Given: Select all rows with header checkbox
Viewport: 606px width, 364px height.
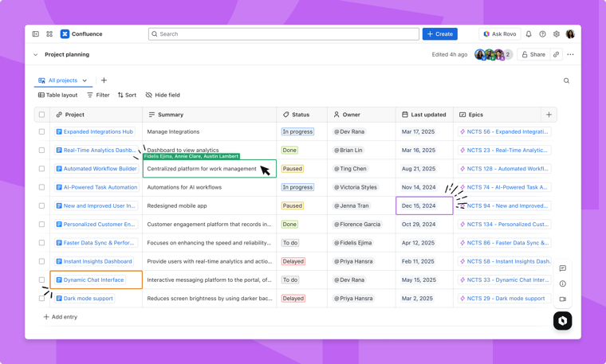Looking at the screenshot, I should (x=42, y=115).
